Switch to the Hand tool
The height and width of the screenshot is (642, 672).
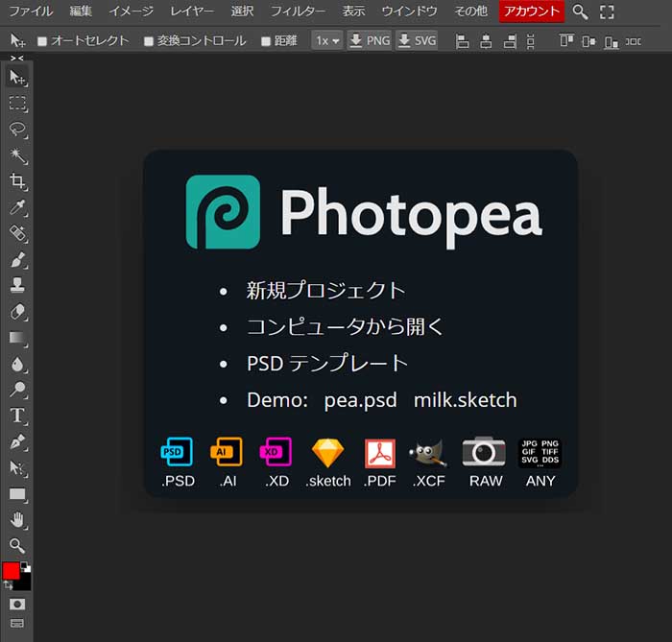tap(17, 520)
